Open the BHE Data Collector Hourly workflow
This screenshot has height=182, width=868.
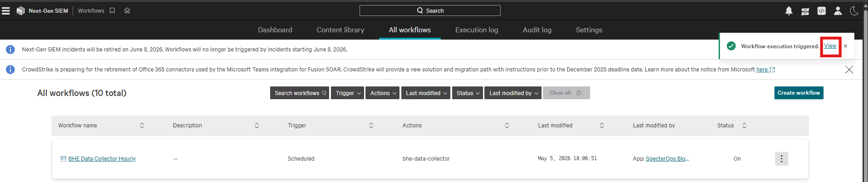[102, 159]
